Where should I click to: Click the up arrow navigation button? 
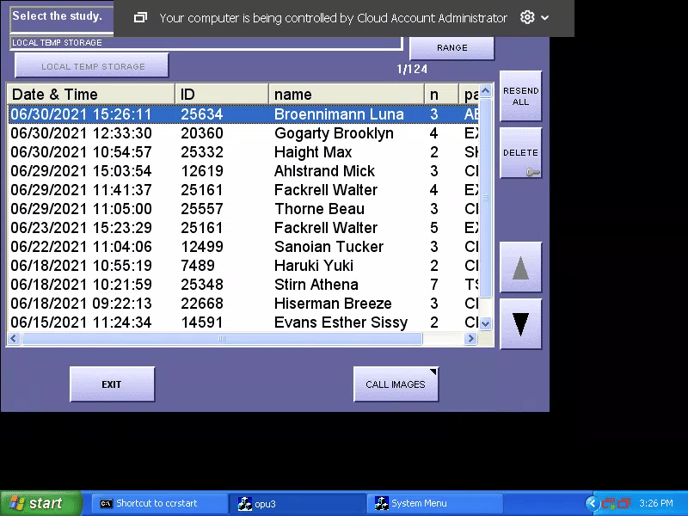pyautogui.click(x=520, y=268)
